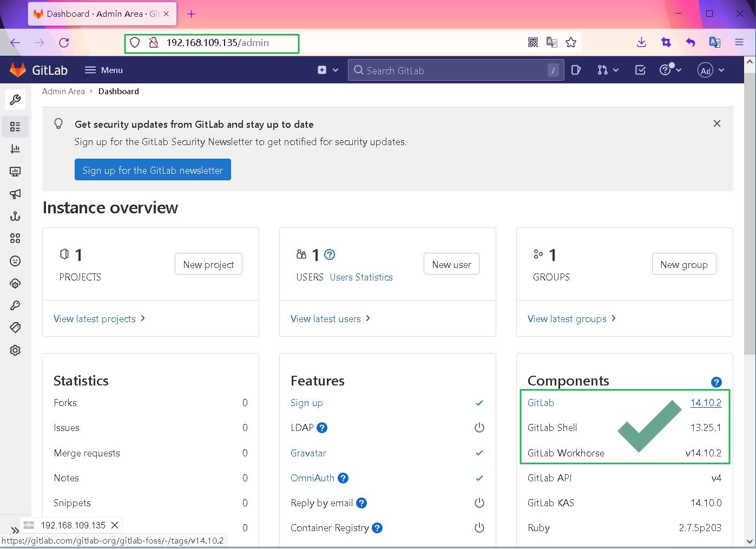Open View latest projects link

point(100,318)
